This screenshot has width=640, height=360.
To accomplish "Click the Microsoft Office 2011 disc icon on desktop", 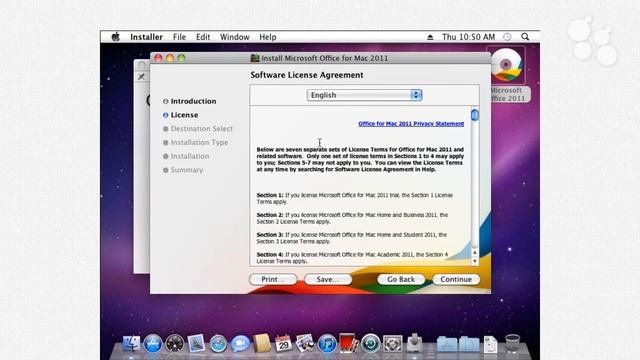I will (506, 65).
